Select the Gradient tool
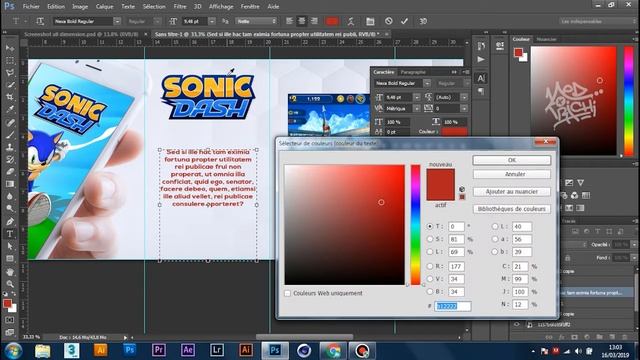Image resolution: width=640 pixels, height=360 pixels. click(x=10, y=184)
